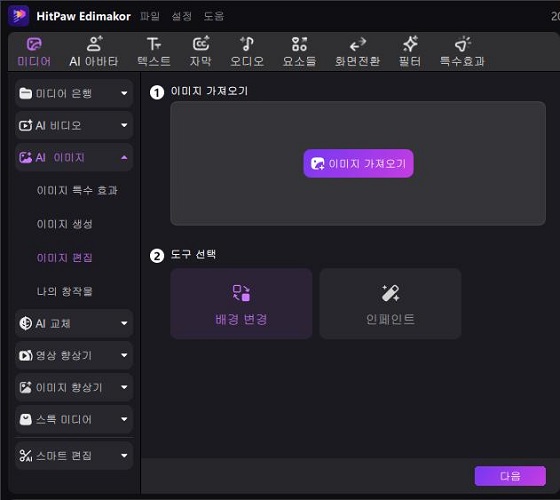Expand the 미디어 은행 dropdown arrow
560x500 pixels.
[x=124, y=94]
